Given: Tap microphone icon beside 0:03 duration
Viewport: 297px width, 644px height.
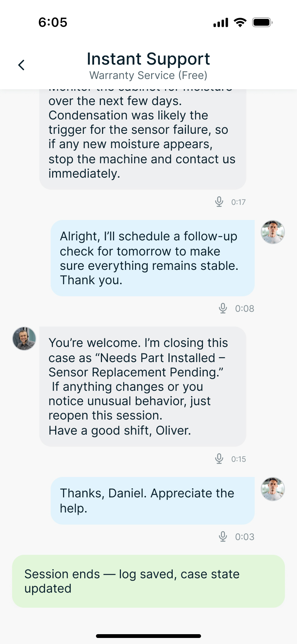Looking at the screenshot, I should (x=223, y=537).
